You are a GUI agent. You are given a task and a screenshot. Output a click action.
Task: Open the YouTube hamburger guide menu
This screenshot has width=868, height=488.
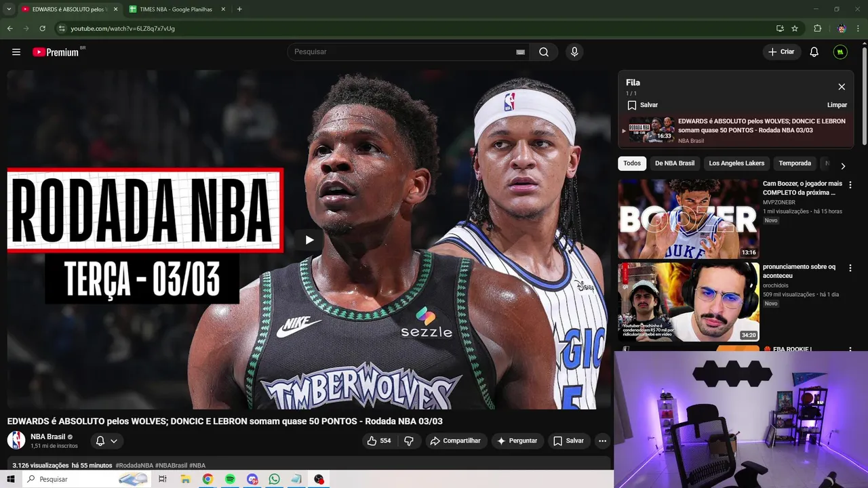[16, 52]
